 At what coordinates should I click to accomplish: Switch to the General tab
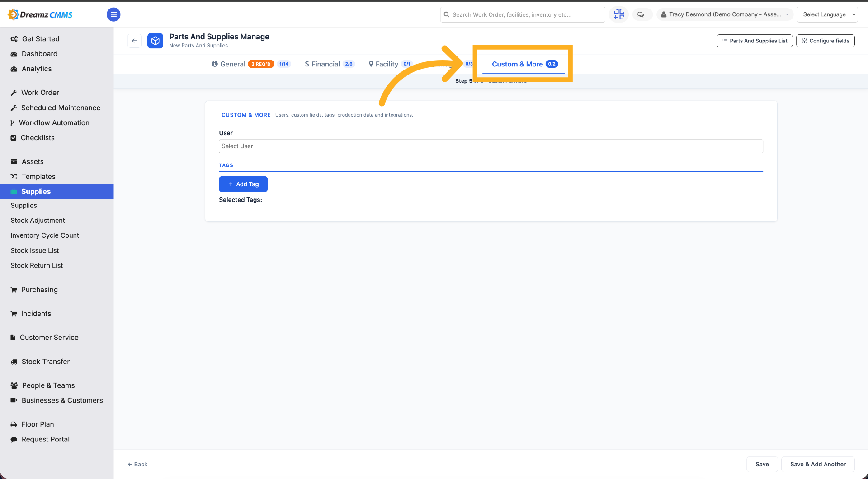[232, 64]
